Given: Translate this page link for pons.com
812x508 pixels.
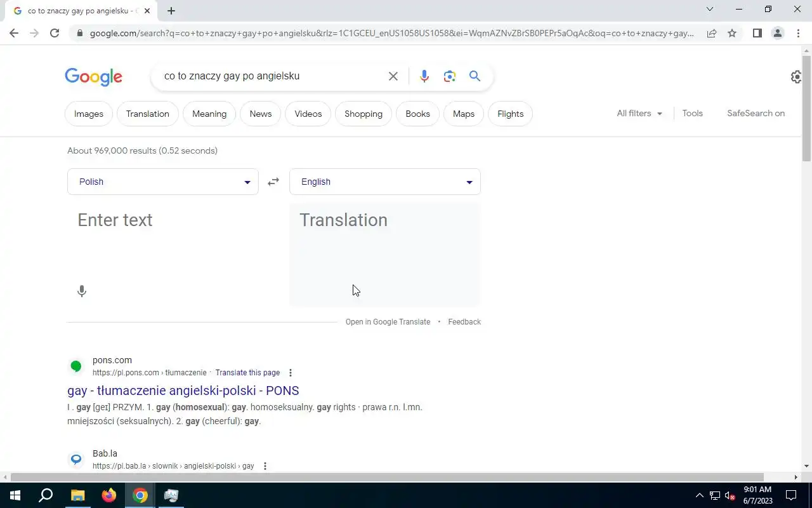Looking at the screenshot, I should 247,373.
